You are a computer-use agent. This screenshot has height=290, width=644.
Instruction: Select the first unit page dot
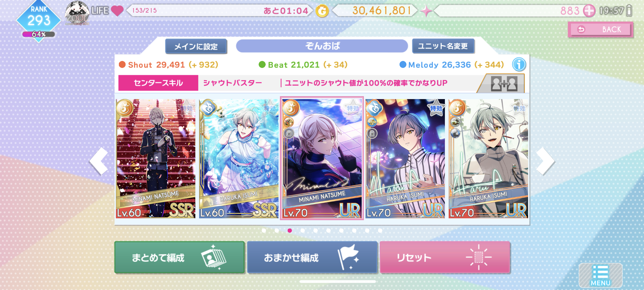pyautogui.click(x=264, y=230)
